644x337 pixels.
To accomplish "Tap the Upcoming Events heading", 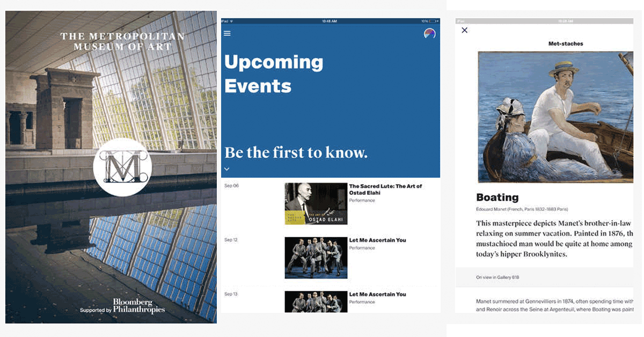I will pyautogui.click(x=274, y=74).
